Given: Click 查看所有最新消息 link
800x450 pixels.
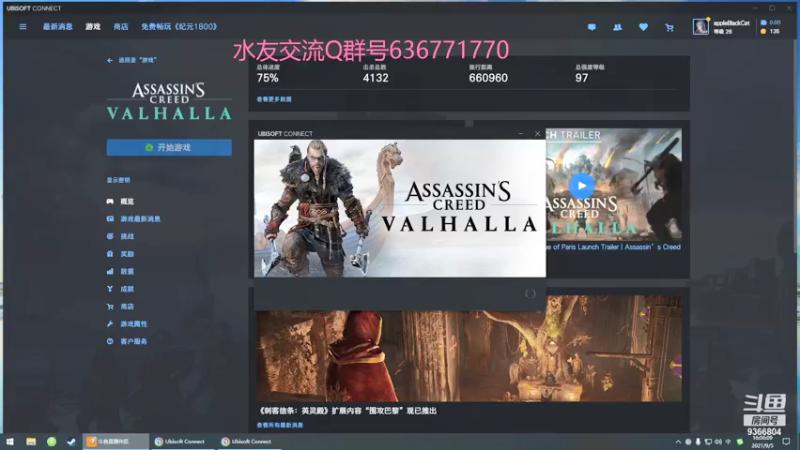Looking at the screenshot, I should [280, 425].
